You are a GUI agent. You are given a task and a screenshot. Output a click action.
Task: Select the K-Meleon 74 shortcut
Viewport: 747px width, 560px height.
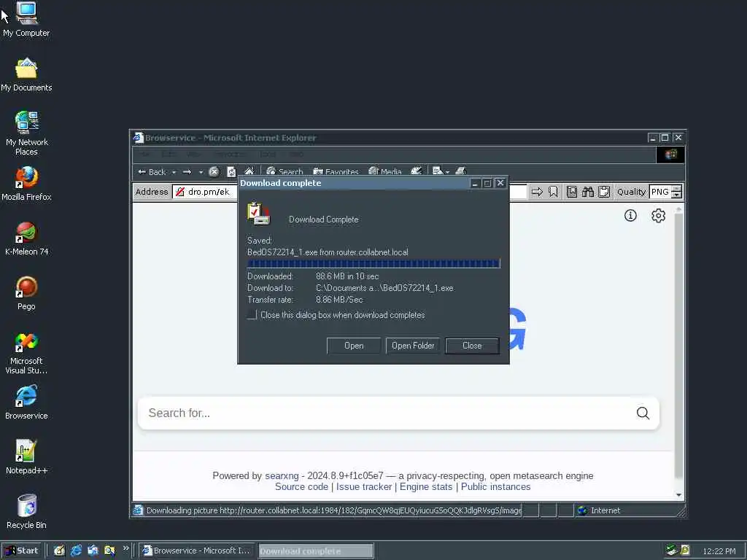tap(27, 238)
